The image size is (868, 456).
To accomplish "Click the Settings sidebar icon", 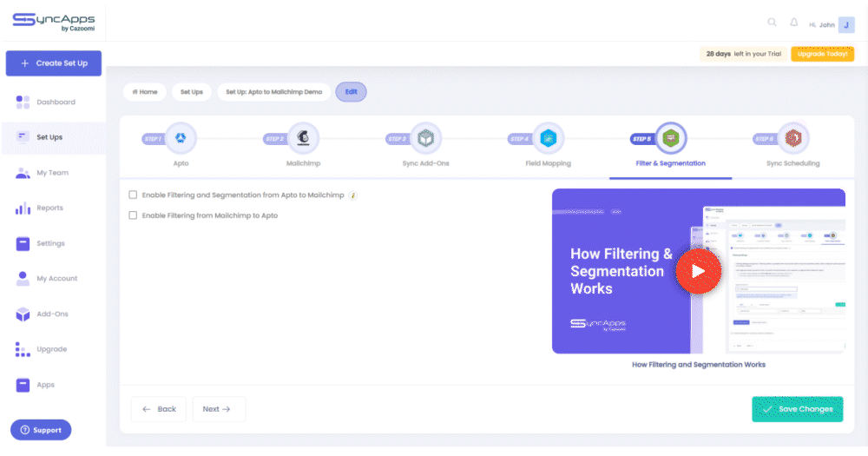I will [x=23, y=243].
